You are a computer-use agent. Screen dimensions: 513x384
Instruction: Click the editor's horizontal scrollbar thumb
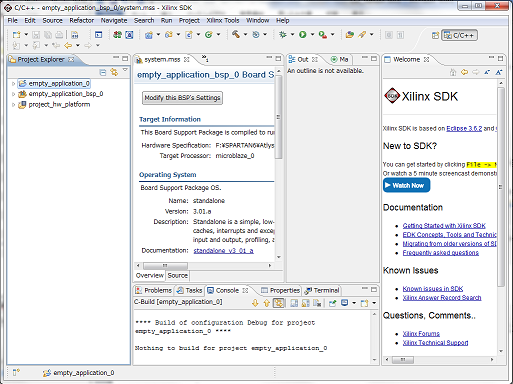[x=165, y=266]
